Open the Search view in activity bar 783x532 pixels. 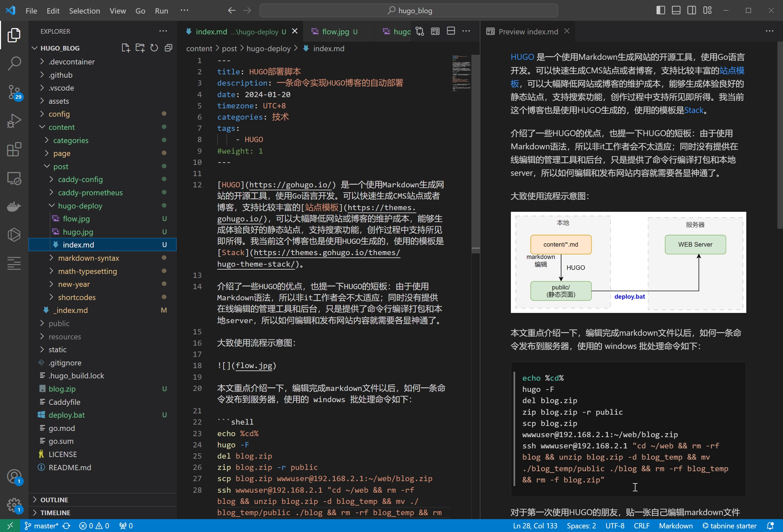click(x=14, y=63)
